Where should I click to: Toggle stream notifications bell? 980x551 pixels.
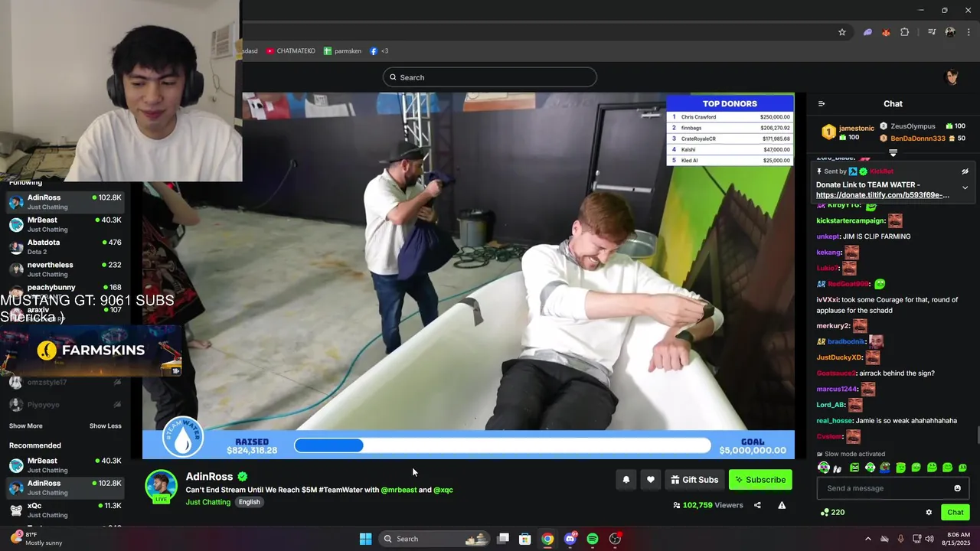click(626, 480)
